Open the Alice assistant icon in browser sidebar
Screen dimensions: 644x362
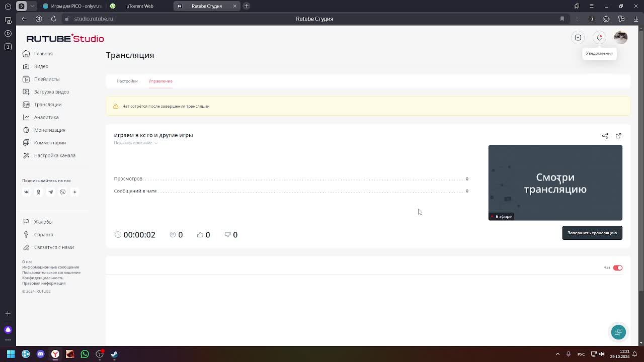pyautogui.click(x=8, y=330)
